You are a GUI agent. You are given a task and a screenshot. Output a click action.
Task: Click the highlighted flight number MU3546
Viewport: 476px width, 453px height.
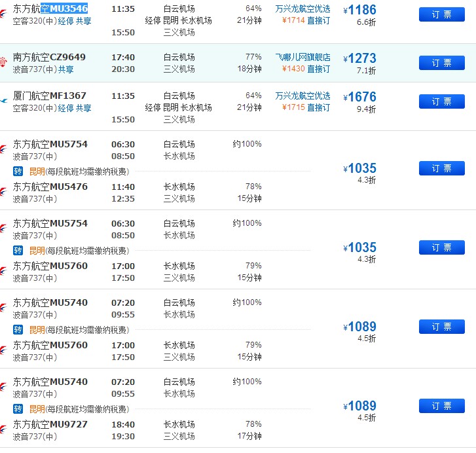[69, 9]
